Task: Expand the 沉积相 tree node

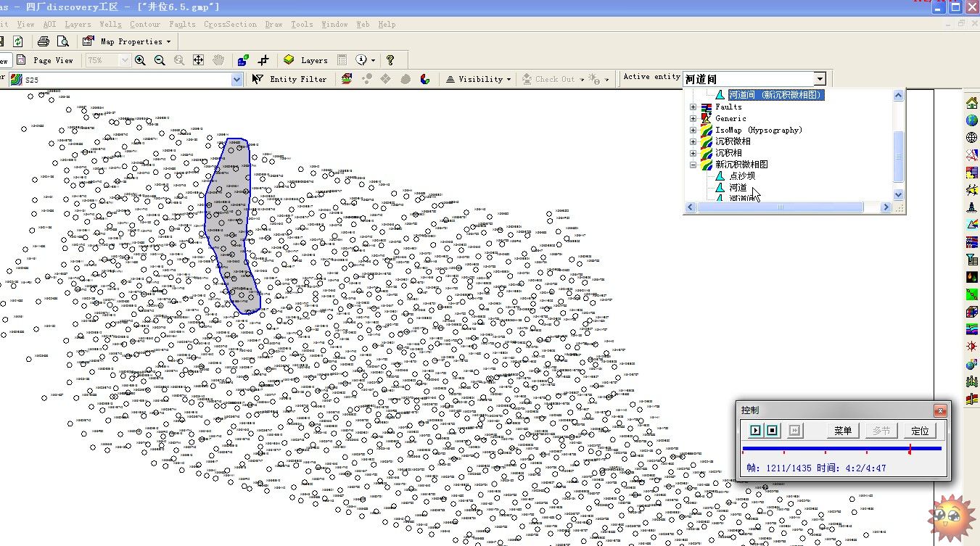Action: click(x=693, y=154)
